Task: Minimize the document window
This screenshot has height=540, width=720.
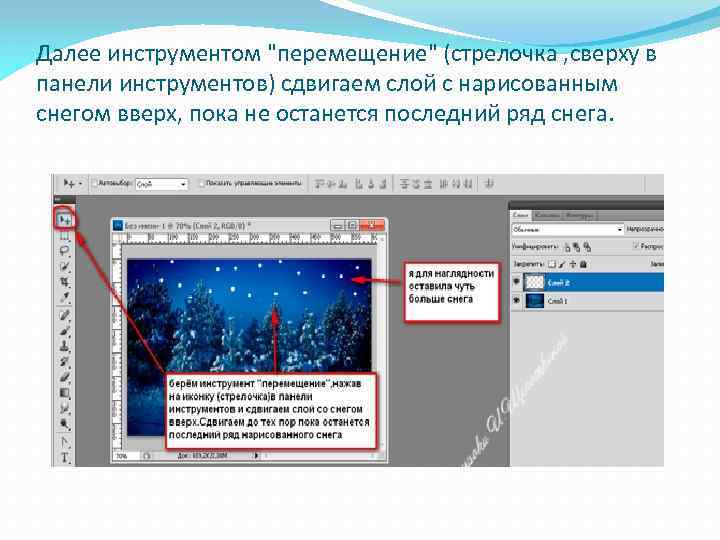Action: point(338,225)
